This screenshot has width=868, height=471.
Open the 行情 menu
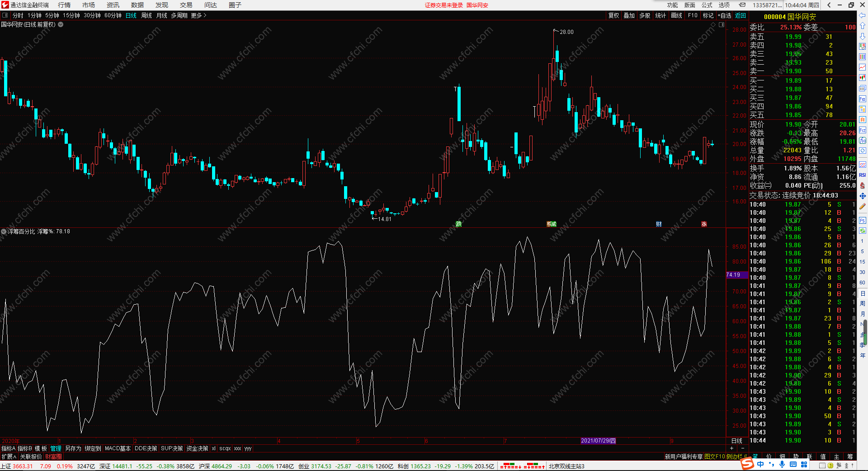[64, 5]
